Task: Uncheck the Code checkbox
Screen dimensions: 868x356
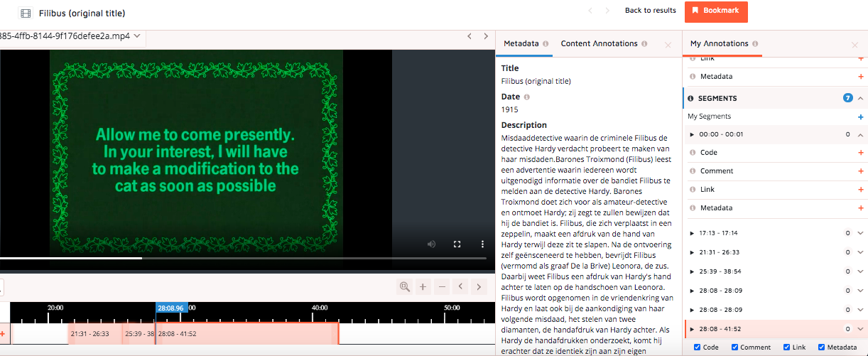Action: point(697,347)
